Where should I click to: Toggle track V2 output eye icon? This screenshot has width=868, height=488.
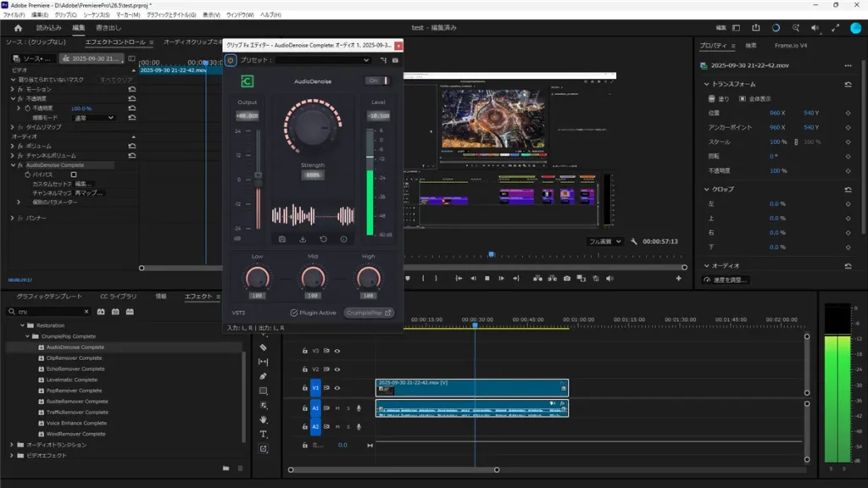pos(337,369)
